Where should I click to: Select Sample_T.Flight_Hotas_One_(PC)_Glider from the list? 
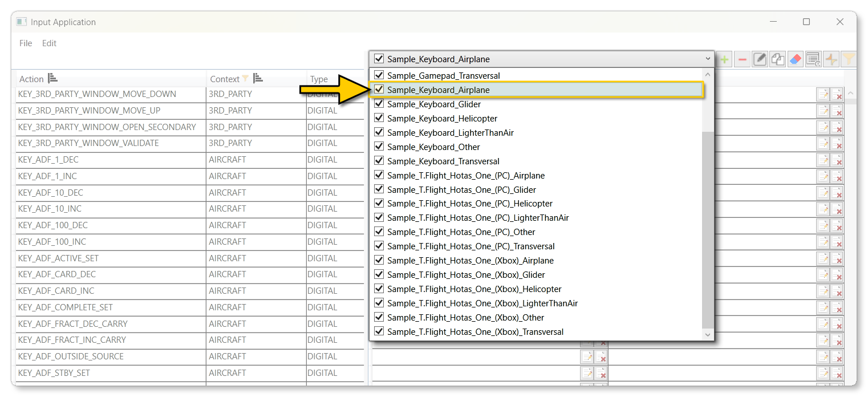pos(461,189)
